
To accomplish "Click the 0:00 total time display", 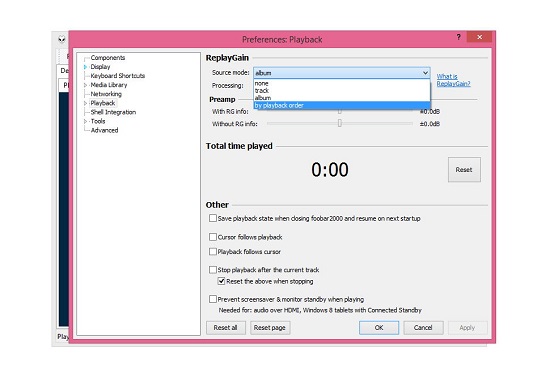I will point(330,170).
